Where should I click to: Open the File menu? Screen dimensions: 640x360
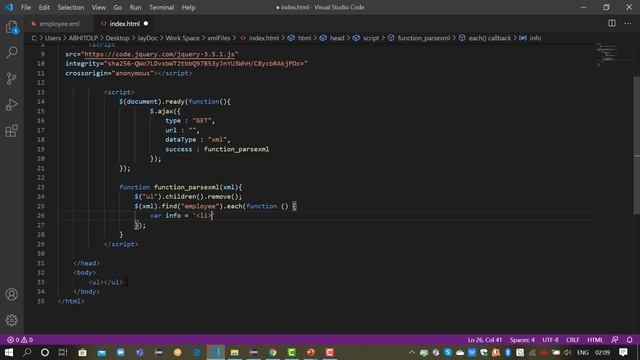[26, 7]
